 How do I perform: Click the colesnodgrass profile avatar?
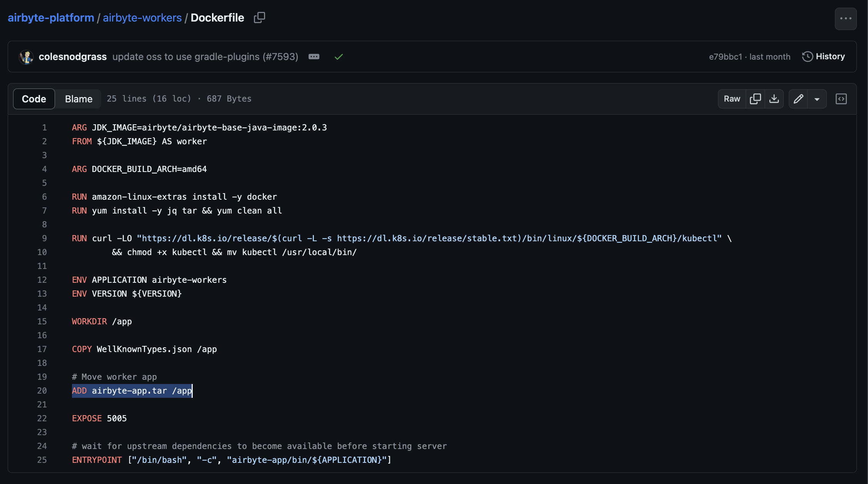click(26, 57)
